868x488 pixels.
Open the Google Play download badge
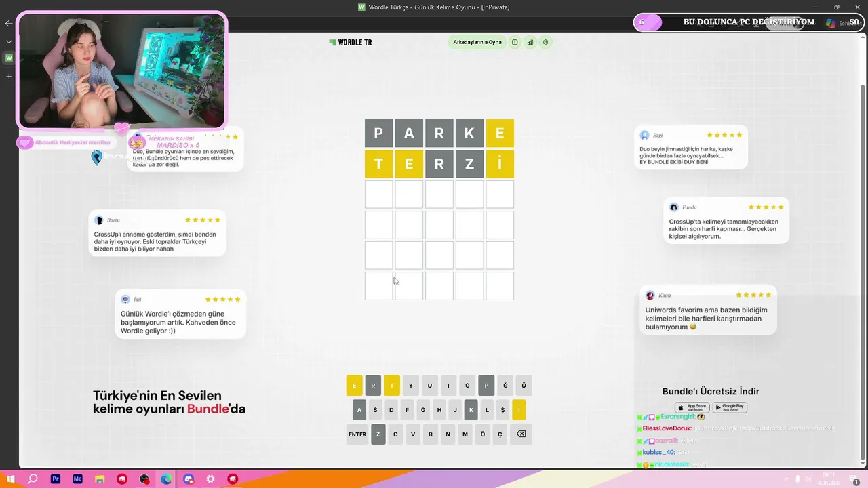coord(730,407)
